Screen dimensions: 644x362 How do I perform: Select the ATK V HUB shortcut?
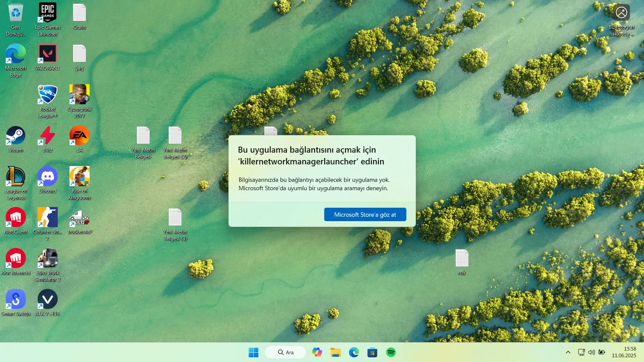point(47,303)
